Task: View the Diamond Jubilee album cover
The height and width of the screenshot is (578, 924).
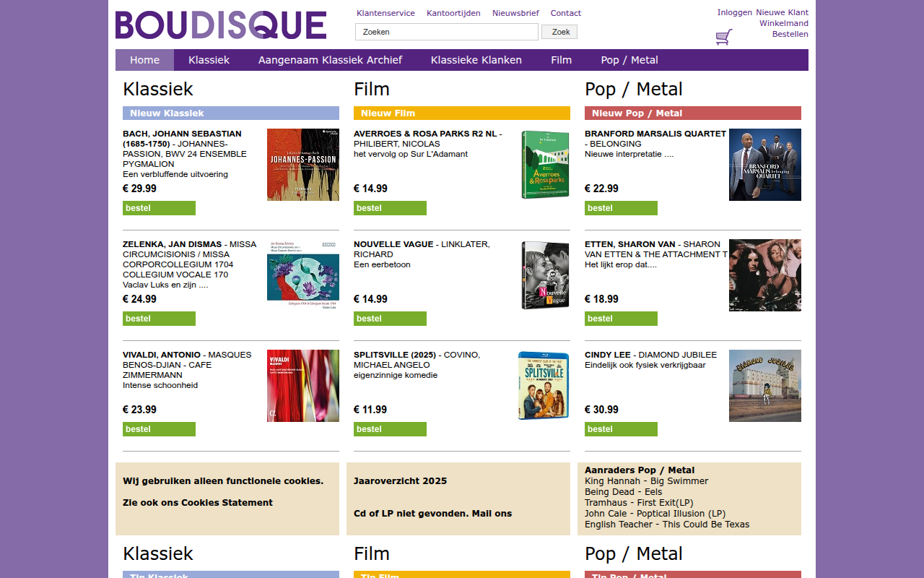Action: 765,386
